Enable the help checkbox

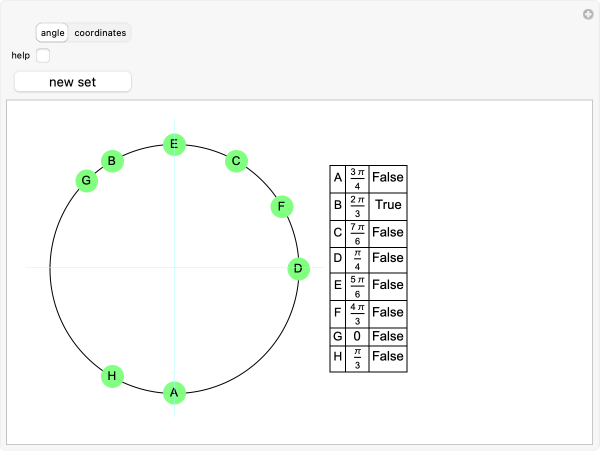(43, 55)
